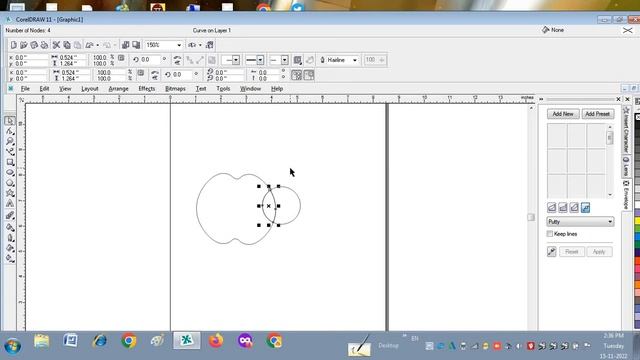Click the Print icon in toolbar
The height and width of the screenshot is (360, 640).
click(44, 45)
